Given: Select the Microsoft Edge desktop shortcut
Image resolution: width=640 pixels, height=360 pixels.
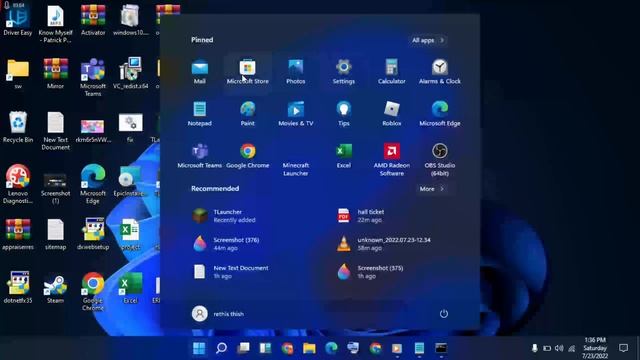Looking at the screenshot, I should pyautogui.click(x=93, y=184).
